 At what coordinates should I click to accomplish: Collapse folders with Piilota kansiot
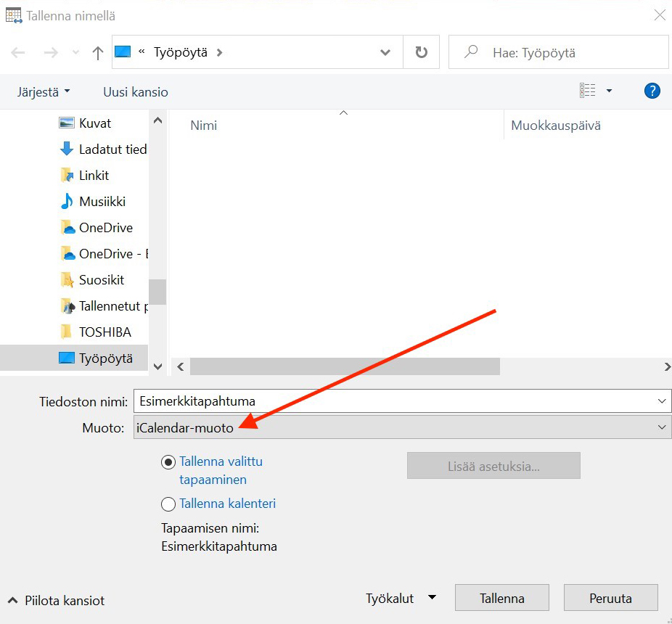point(56,601)
